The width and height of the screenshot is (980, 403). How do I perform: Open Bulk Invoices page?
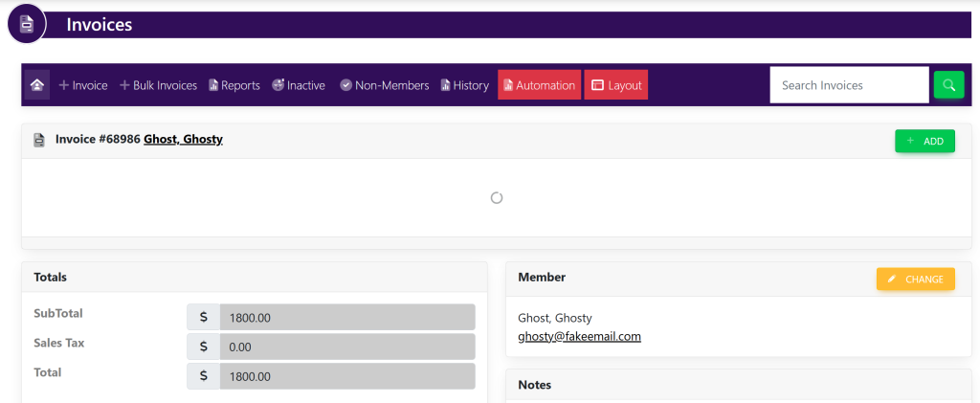coord(158,85)
